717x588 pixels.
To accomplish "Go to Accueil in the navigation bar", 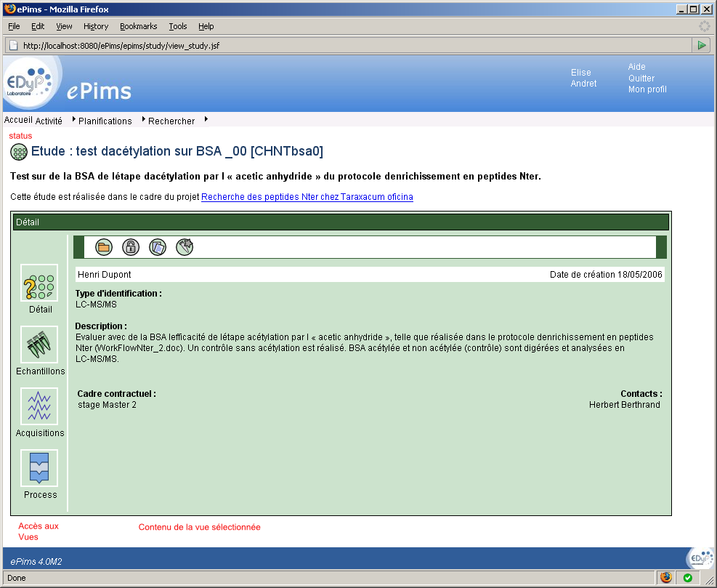I will click(18, 120).
